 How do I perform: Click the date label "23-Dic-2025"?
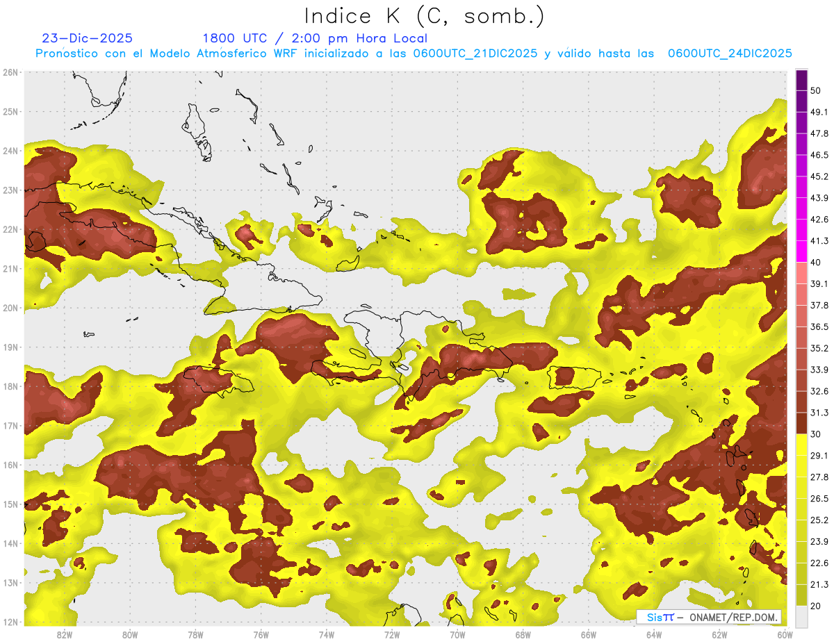tap(88, 38)
